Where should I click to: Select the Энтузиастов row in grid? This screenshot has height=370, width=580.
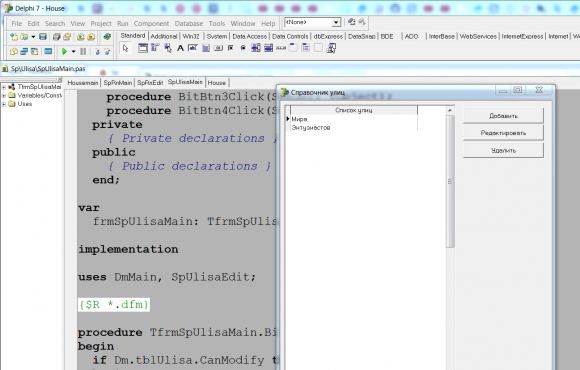click(353, 128)
